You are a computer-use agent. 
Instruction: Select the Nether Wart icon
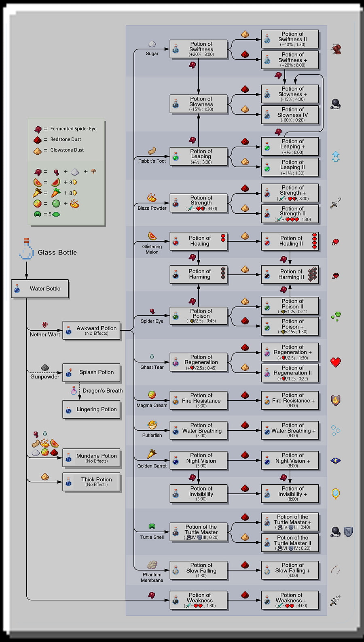click(45, 325)
